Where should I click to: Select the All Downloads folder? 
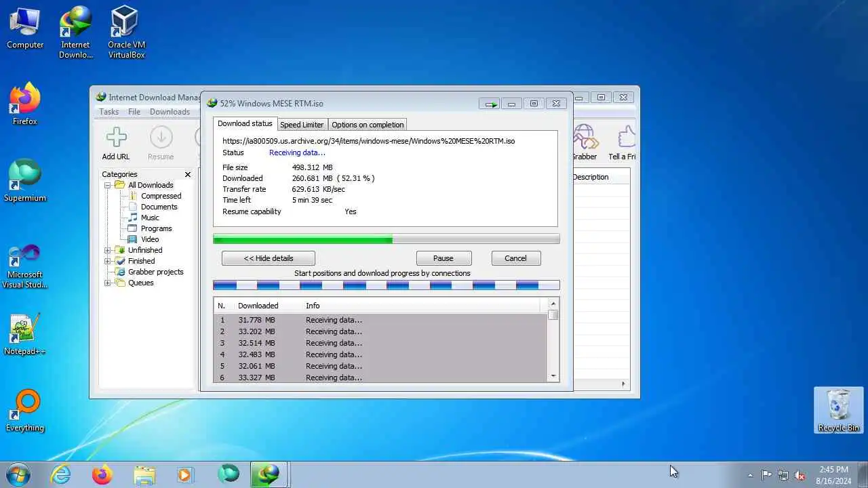point(150,185)
